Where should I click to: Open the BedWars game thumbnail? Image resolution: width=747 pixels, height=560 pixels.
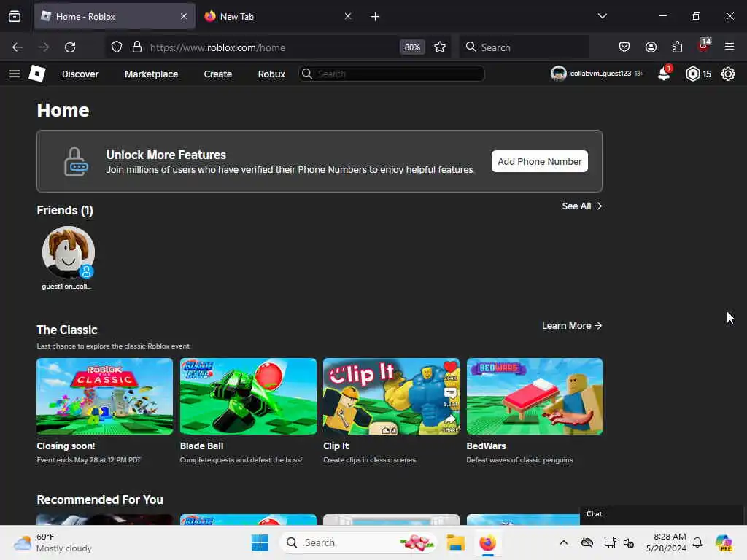pos(535,396)
